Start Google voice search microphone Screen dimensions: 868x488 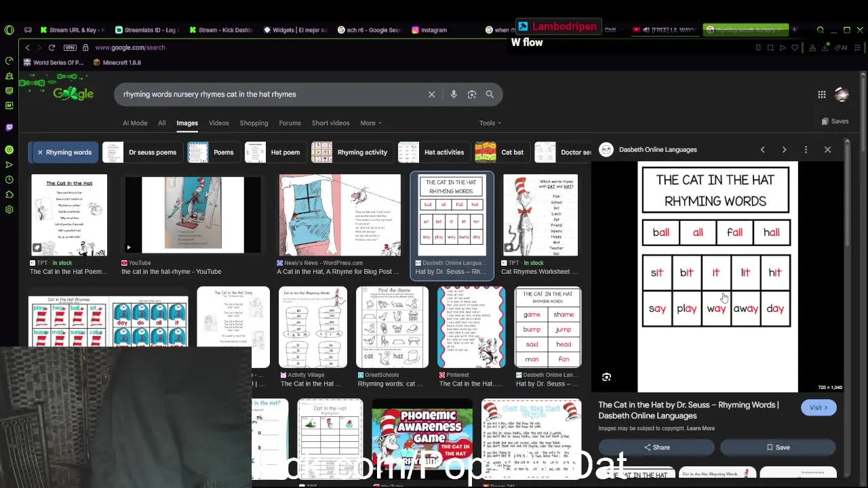tap(454, 94)
